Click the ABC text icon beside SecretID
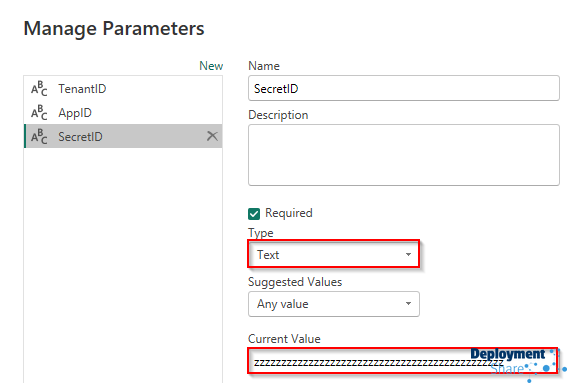Screen dimensions: 567x383 (39, 136)
